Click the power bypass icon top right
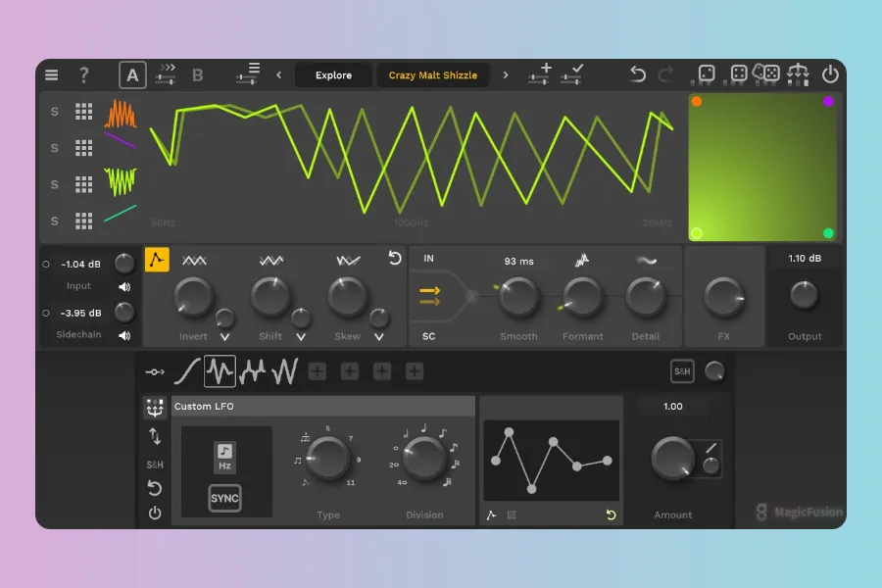 830,74
